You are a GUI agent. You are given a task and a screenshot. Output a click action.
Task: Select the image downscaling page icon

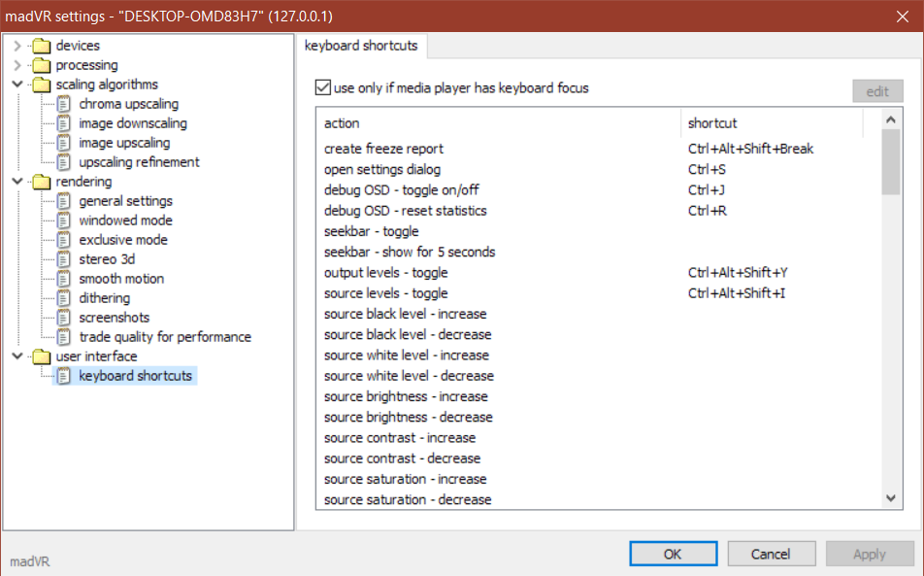click(x=64, y=123)
